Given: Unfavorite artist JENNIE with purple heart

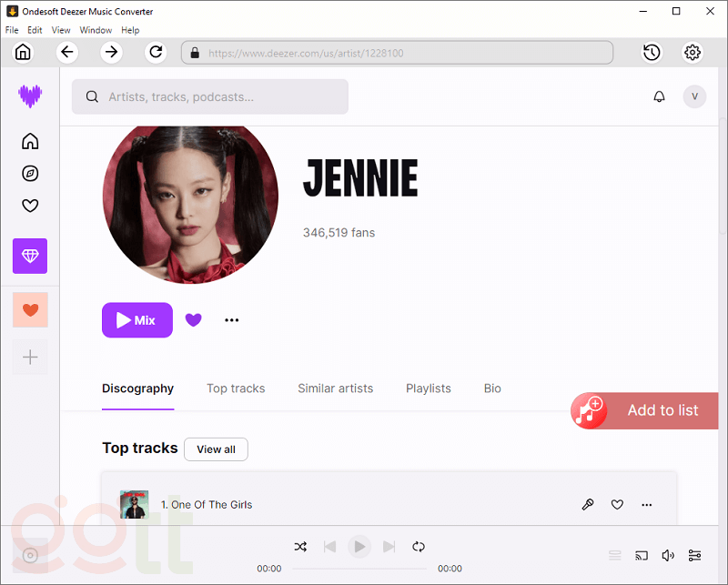Looking at the screenshot, I should (x=193, y=320).
